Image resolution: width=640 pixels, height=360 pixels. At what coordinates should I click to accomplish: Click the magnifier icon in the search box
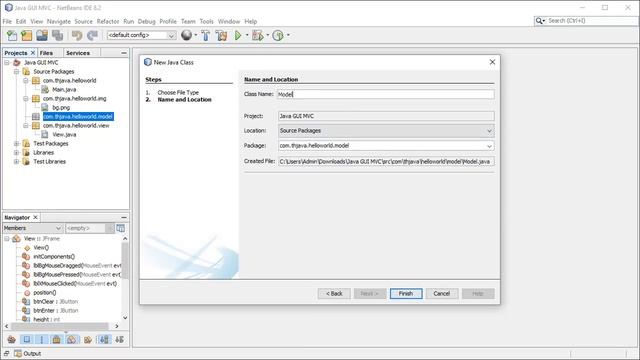(x=539, y=20)
